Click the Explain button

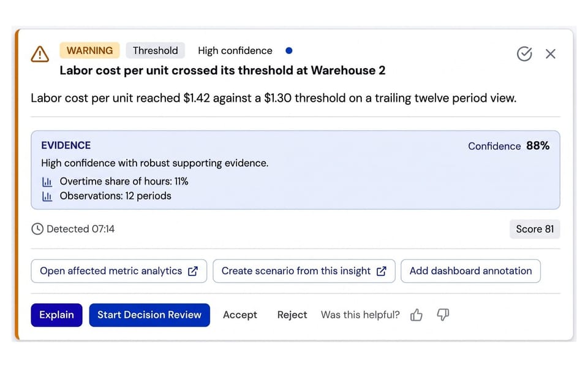pos(56,315)
